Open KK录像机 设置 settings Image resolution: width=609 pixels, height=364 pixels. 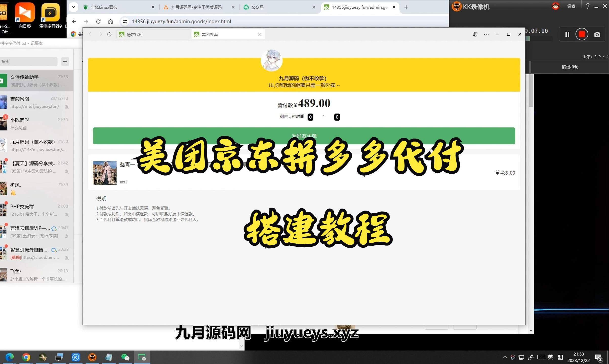[571, 6]
